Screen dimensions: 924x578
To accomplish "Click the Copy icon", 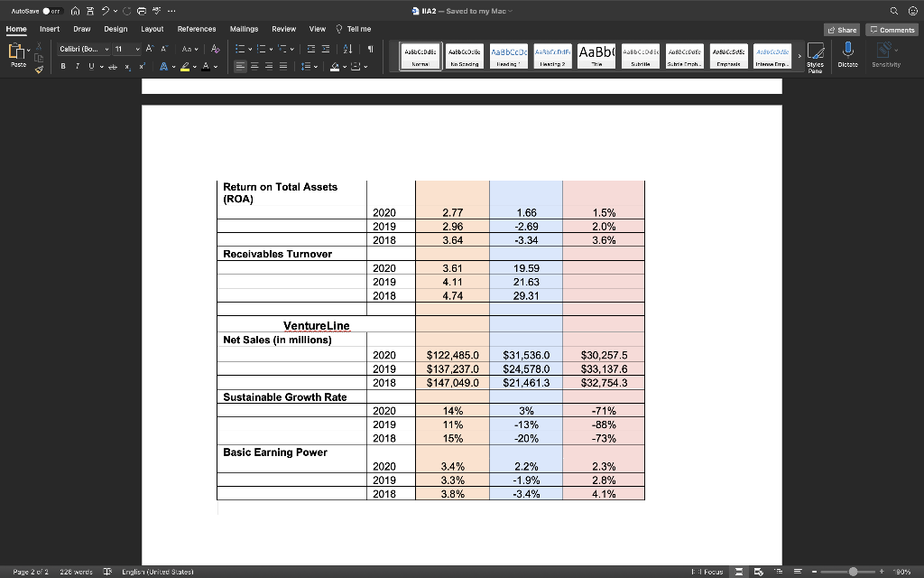I will tap(39, 58).
